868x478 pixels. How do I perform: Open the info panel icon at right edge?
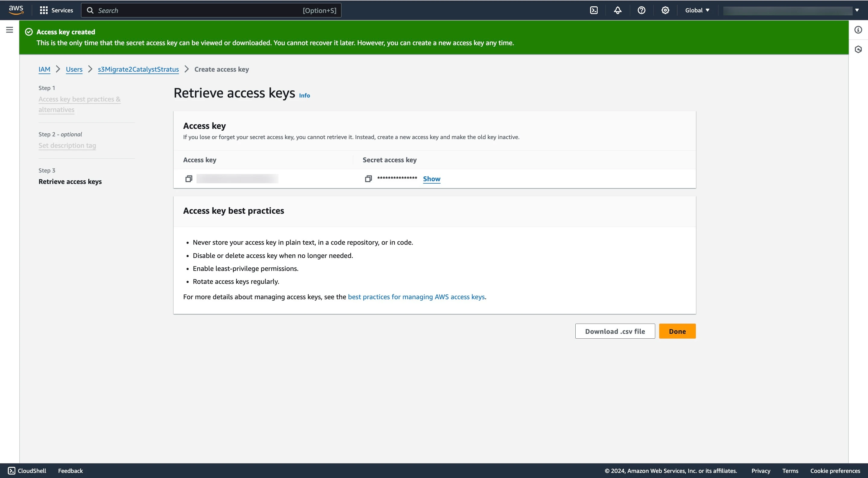(x=858, y=30)
